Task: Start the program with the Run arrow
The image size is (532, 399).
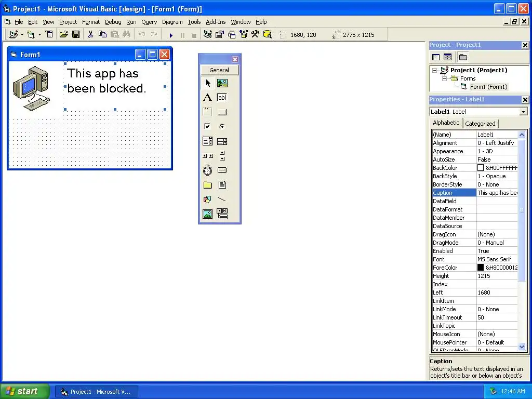Action: tap(171, 35)
